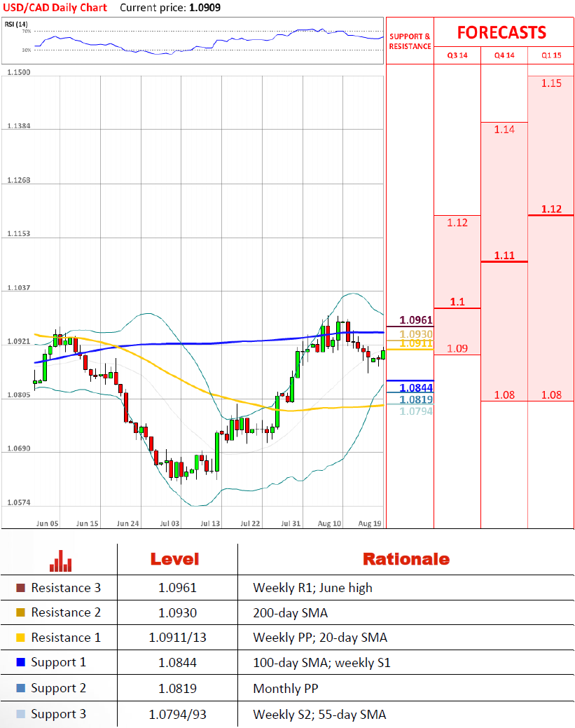Select the Q4 14 forecast column header
Image resolution: width=575 pixels, height=728 pixels.
click(504, 55)
